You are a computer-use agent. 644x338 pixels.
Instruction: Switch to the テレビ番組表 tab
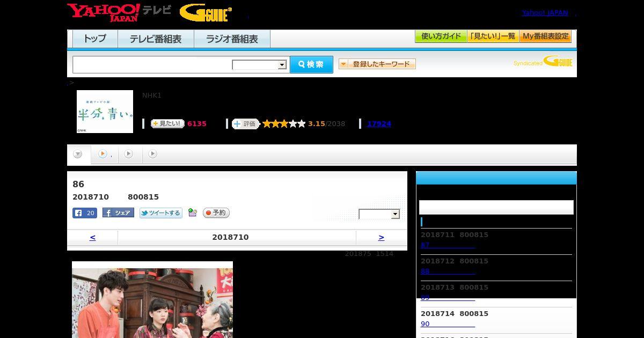click(156, 39)
